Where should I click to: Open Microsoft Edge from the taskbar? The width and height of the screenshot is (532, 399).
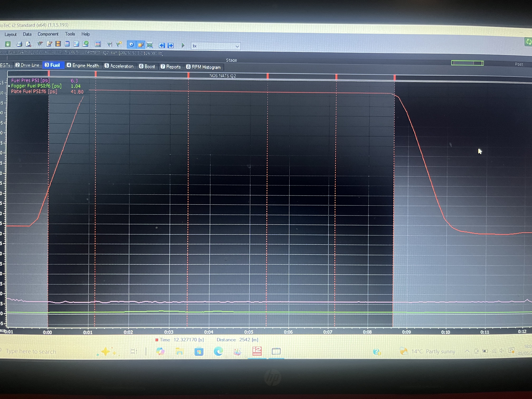[x=218, y=352]
